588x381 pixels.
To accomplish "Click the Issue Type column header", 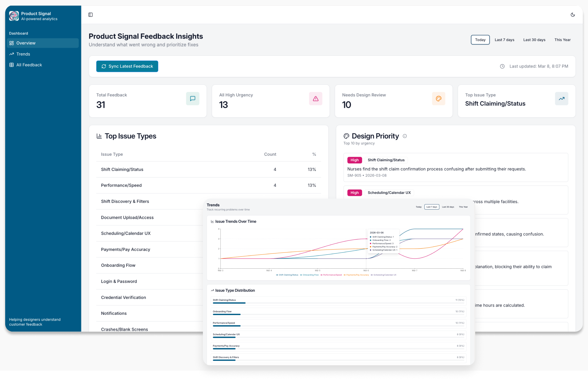I will [x=112, y=154].
